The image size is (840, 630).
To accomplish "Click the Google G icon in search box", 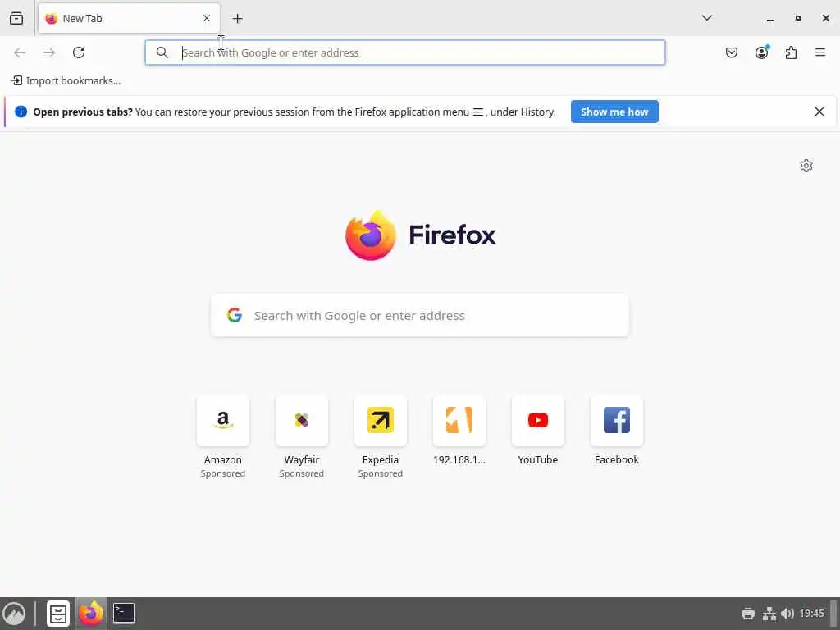I will [234, 315].
